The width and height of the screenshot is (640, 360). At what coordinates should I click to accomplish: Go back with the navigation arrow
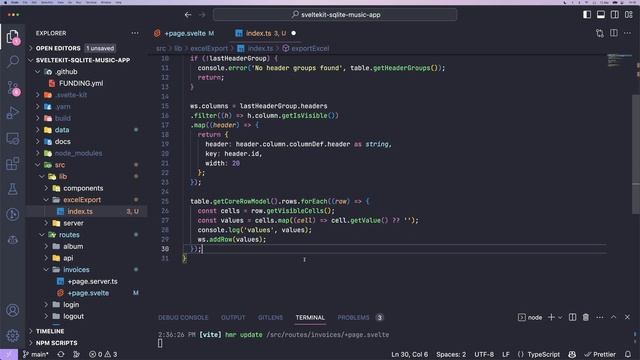pos(188,15)
